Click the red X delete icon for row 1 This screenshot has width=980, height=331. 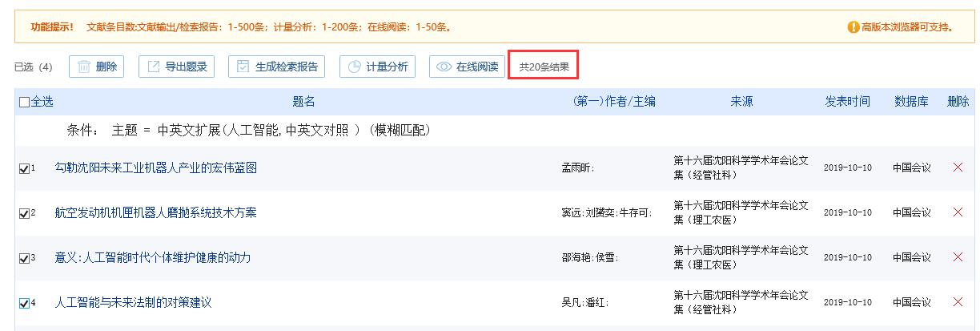click(x=957, y=168)
